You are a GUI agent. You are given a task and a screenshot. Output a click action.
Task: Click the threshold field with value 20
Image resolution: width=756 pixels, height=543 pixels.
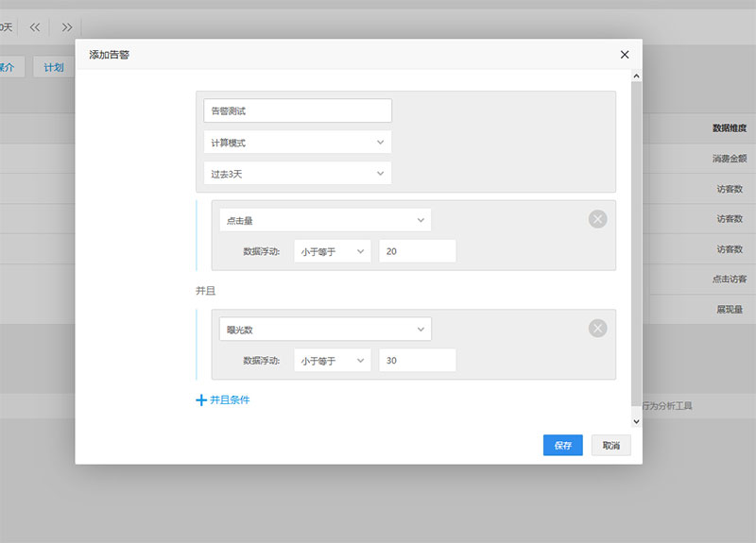[x=418, y=251]
